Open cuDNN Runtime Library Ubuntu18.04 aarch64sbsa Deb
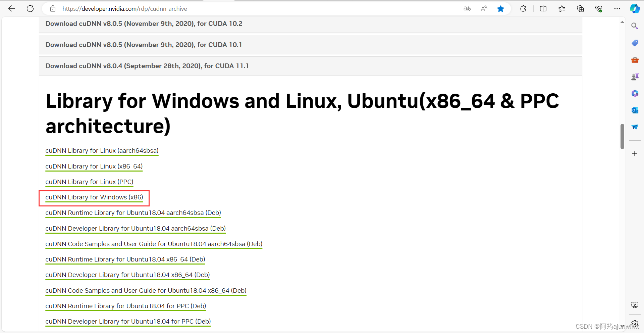Image resolution: width=644 pixels, height=333 pixels. (x=133, y=213)
